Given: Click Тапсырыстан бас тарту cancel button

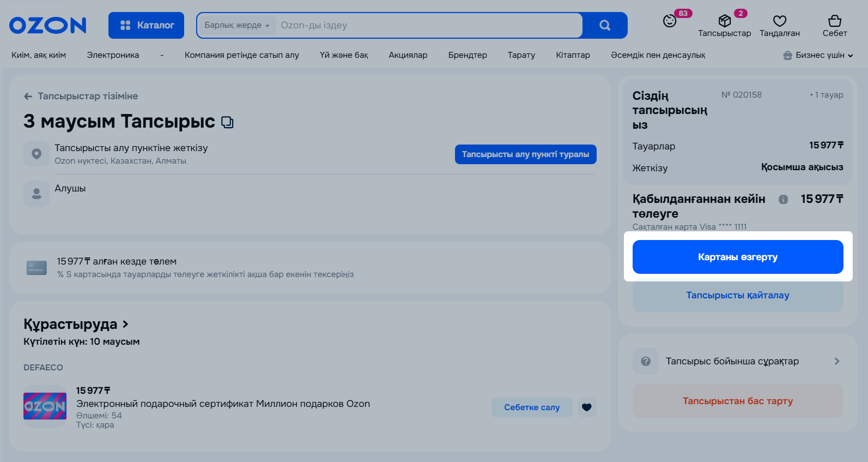Looking at the screenshot, I should point(738,401).
